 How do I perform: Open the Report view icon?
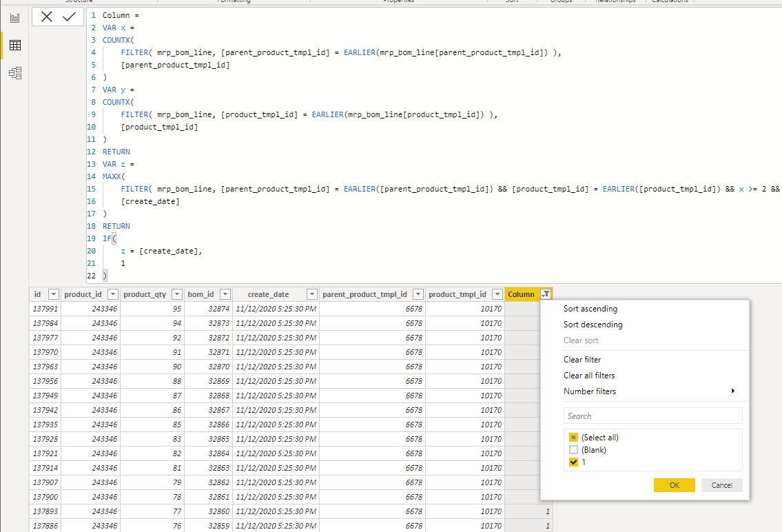15,19
